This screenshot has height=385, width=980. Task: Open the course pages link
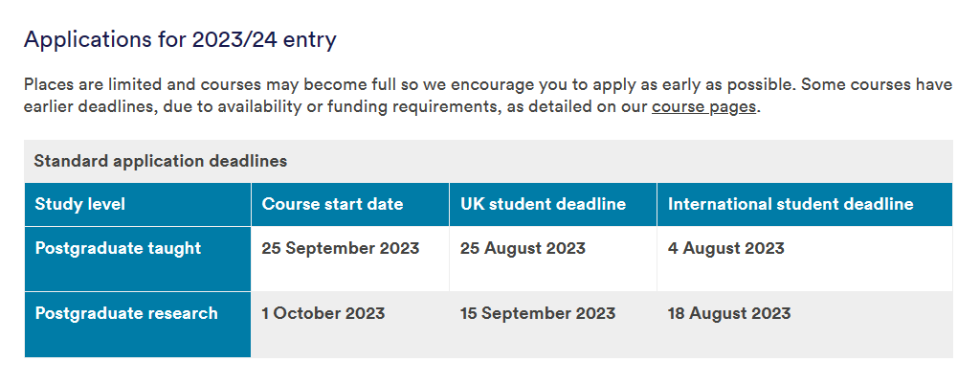pyautogui.click(x=703, y=106)
